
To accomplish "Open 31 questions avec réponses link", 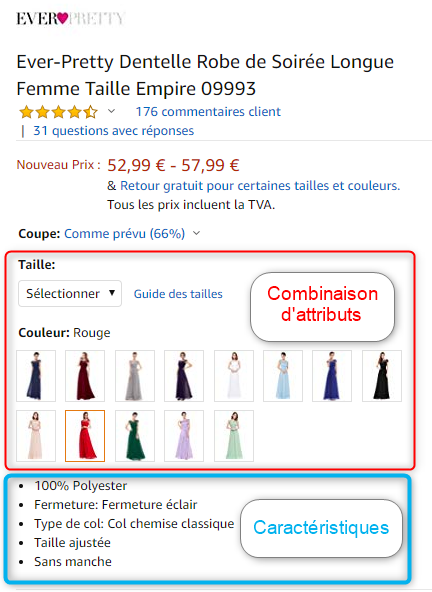I will (113, 131).
